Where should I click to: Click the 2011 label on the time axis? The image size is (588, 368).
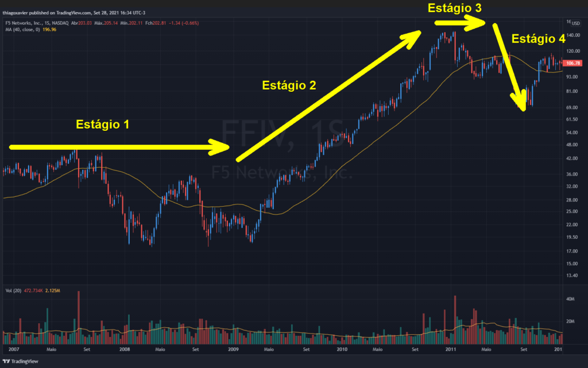coord(451,349)
